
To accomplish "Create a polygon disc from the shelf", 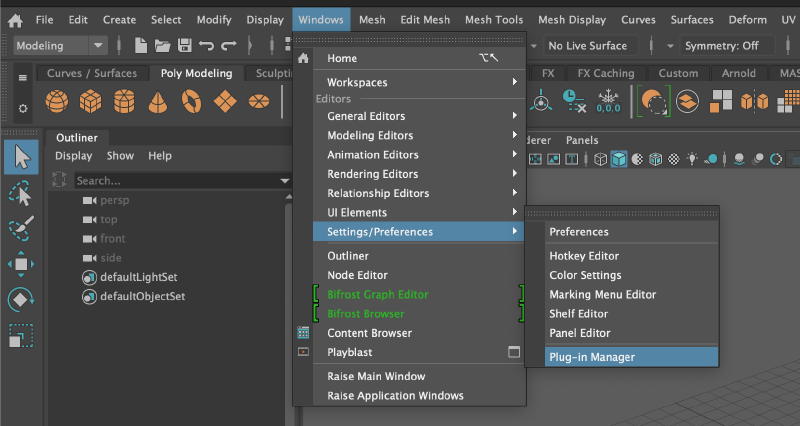I will (x=259, y=101).
